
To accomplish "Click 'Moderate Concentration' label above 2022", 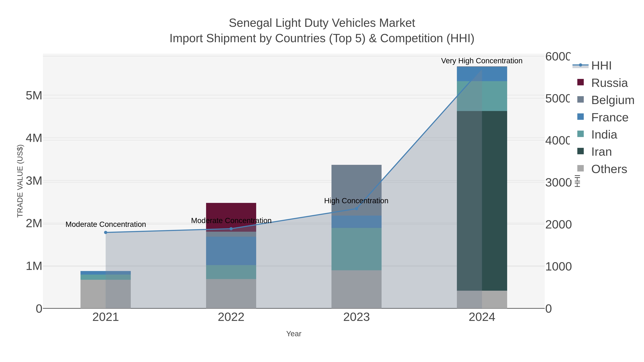I will [x=231, y=221].
